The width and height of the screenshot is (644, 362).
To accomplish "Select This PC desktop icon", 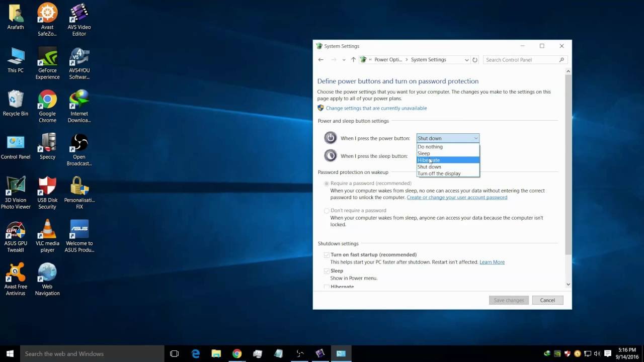I will pyautogui.click(x=16, y=60).
